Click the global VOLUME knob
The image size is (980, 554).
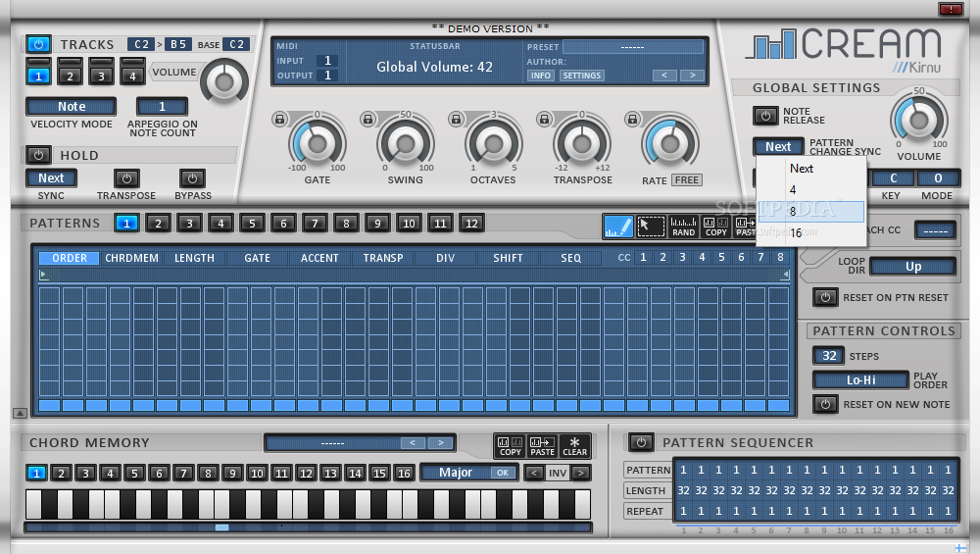pos(919,120)
